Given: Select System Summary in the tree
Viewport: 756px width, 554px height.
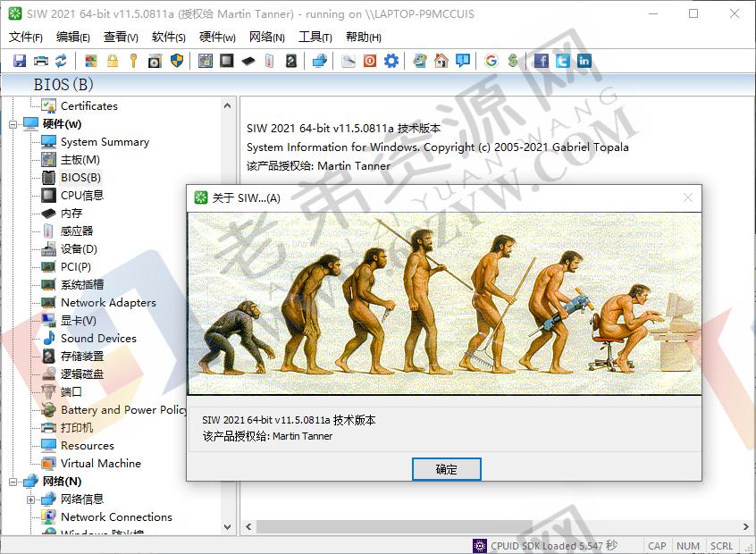Looking at the screenshot, I should (105, 142).
